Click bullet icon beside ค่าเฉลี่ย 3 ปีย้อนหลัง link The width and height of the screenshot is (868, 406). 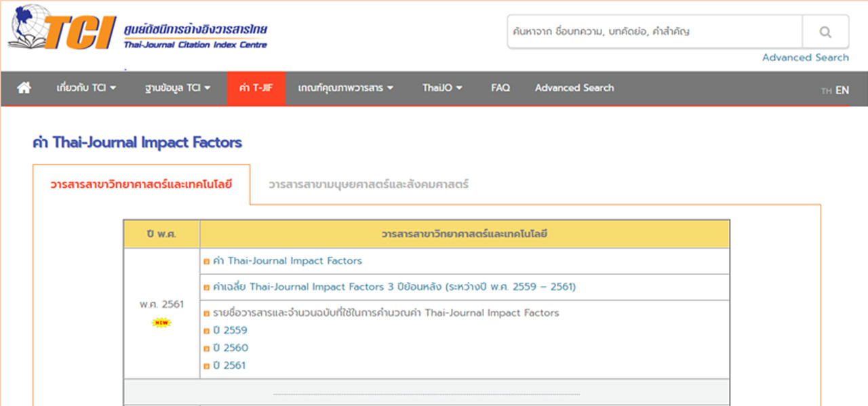[x=207, y=287]
